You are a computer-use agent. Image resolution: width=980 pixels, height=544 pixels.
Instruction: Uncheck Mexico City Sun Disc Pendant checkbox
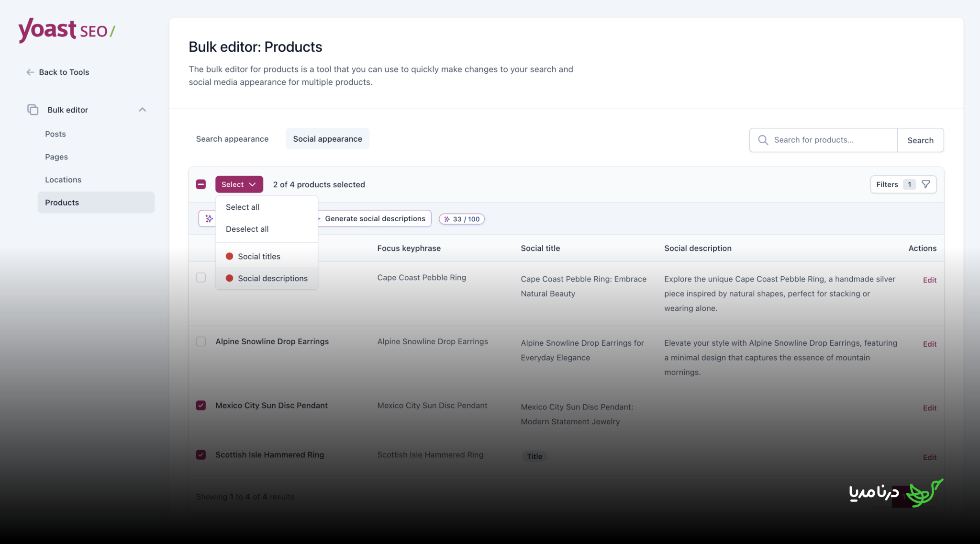tap(201, 406)
